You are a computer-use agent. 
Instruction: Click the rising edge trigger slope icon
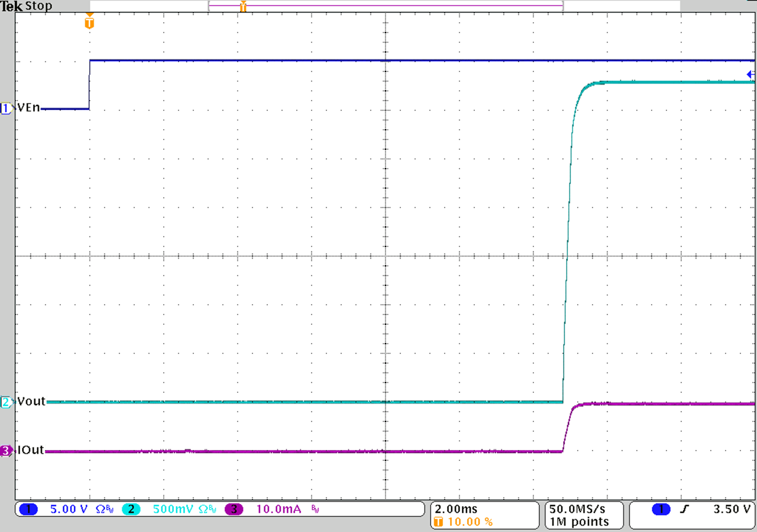pos(684,510)
